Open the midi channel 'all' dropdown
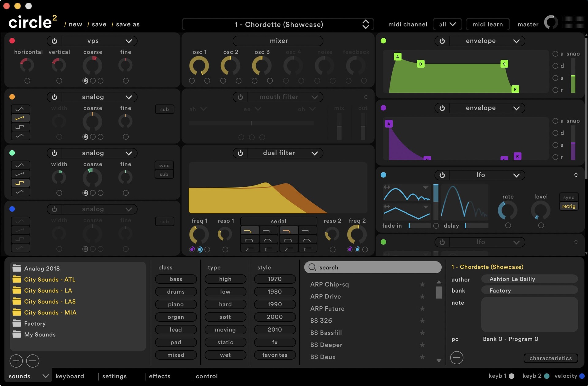 (447, 24)
